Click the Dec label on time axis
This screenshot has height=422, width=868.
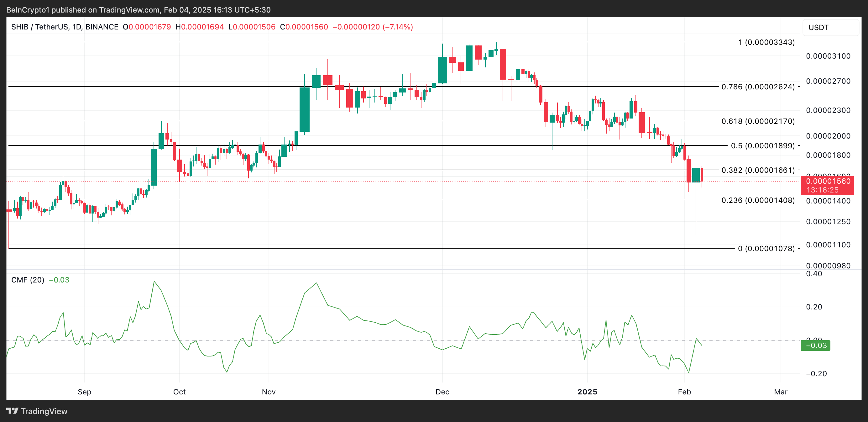coord(442,392)
